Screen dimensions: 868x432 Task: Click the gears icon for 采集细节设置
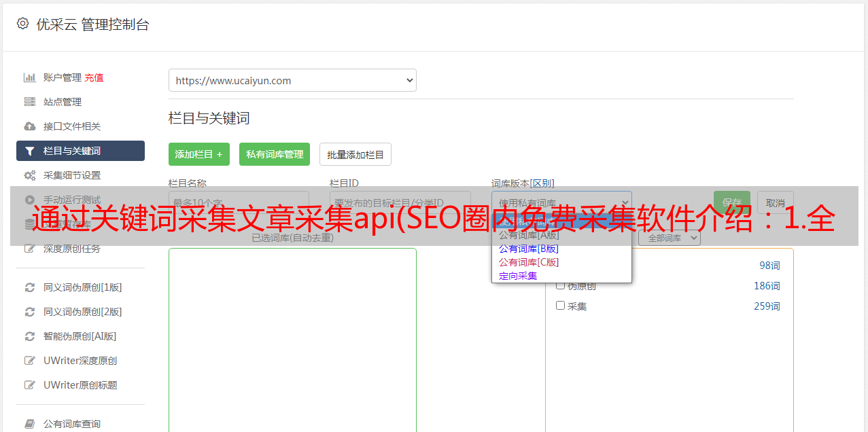tap(29, 175)
